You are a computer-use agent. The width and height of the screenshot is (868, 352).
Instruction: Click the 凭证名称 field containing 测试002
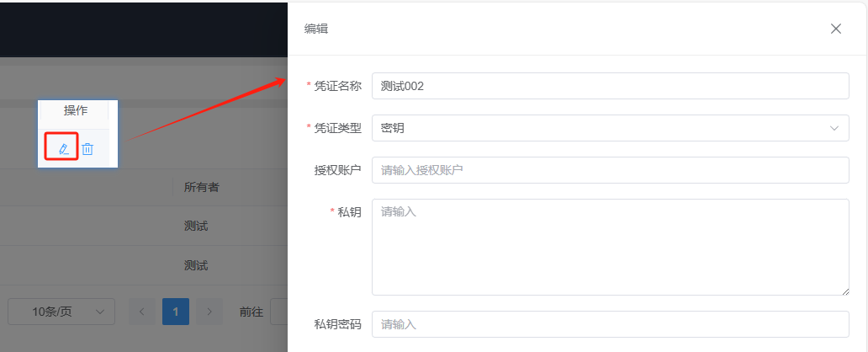[x=610, y=86]
